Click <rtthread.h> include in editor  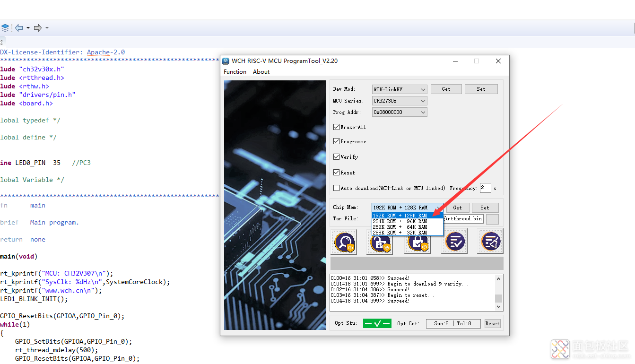(41, 78)
